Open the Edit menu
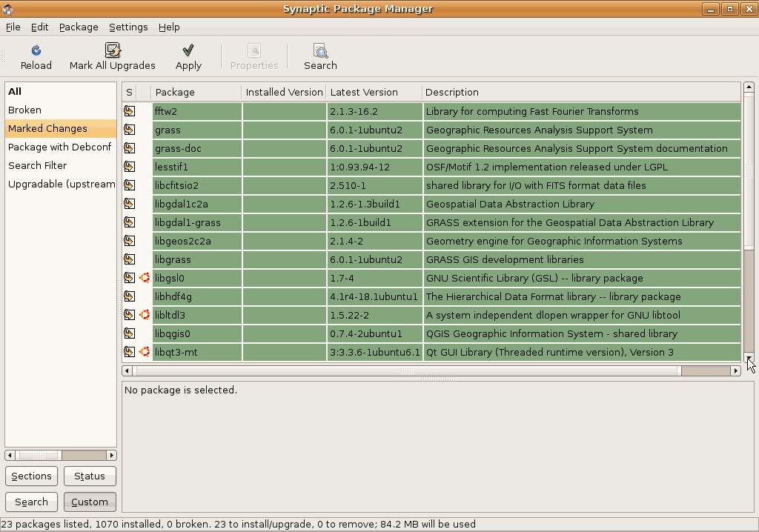The height and width of the screenshot is (532, 759). (x=40, y=27)
